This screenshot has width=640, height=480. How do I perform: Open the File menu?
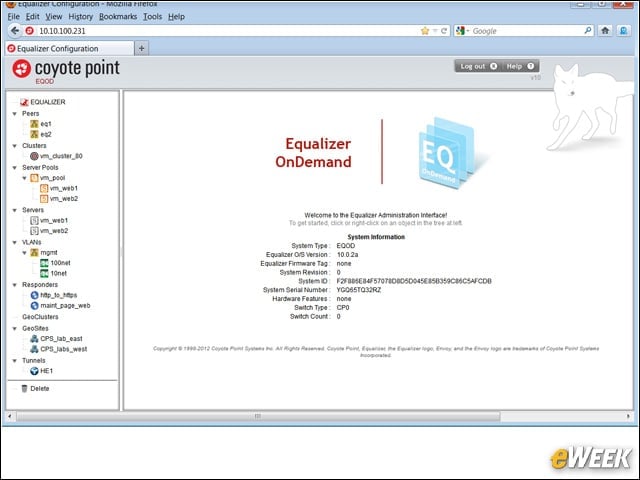point(13,17)
